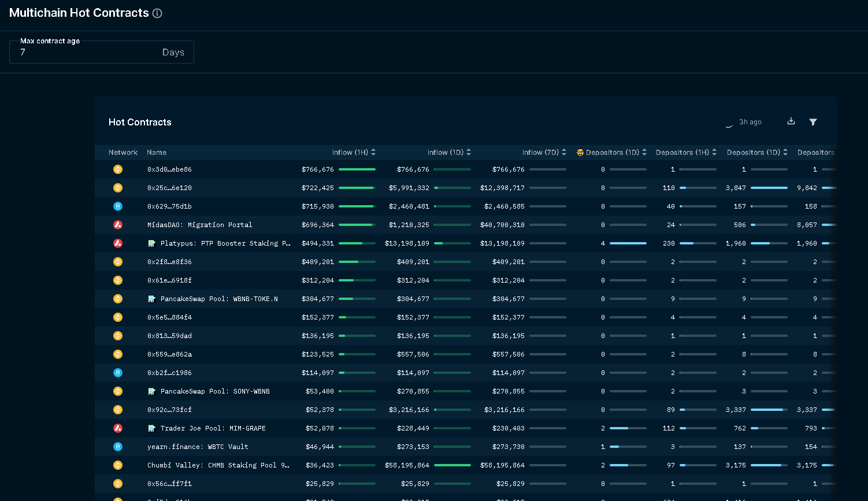Viewport: 868px width, 501px height.
Task: Click the Hot Contracts panel title
Action: pos(140,122)
